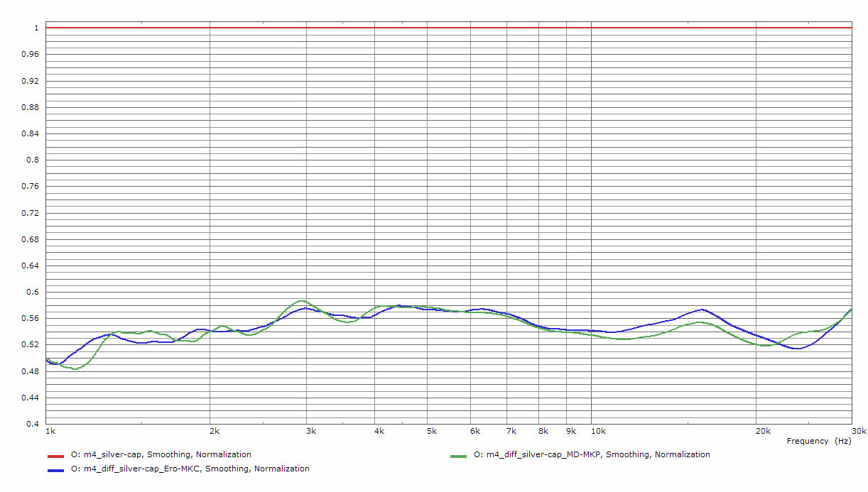This screenshot has height=492, width=868.
Task: Click the blue legend swatch for Ero-MKC
Action: [55, 469]
